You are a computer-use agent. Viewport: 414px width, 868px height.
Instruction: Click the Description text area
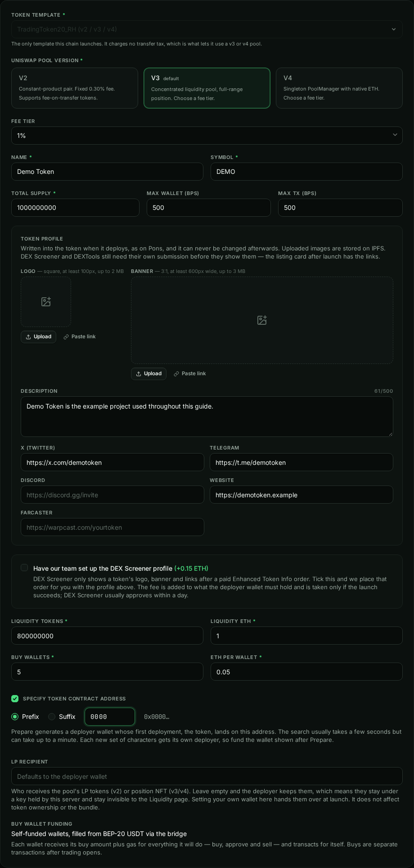[207, 417]
